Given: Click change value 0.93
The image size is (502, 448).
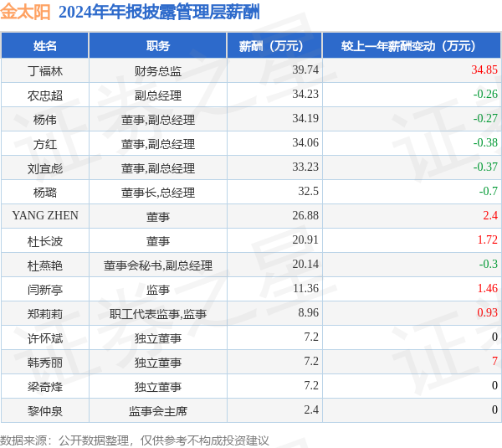Looking at the screenshot, I should pos(487,313).
